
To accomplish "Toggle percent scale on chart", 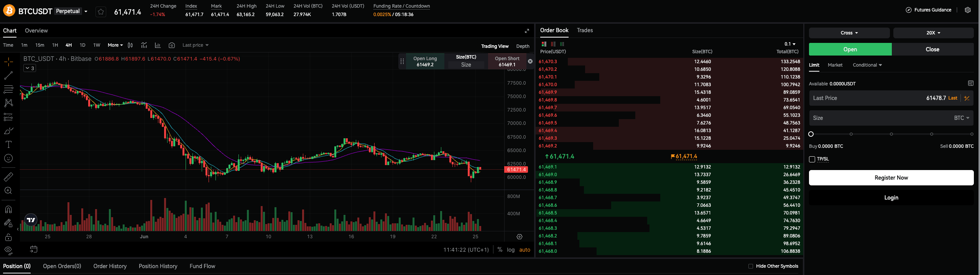I will point(500,250).
